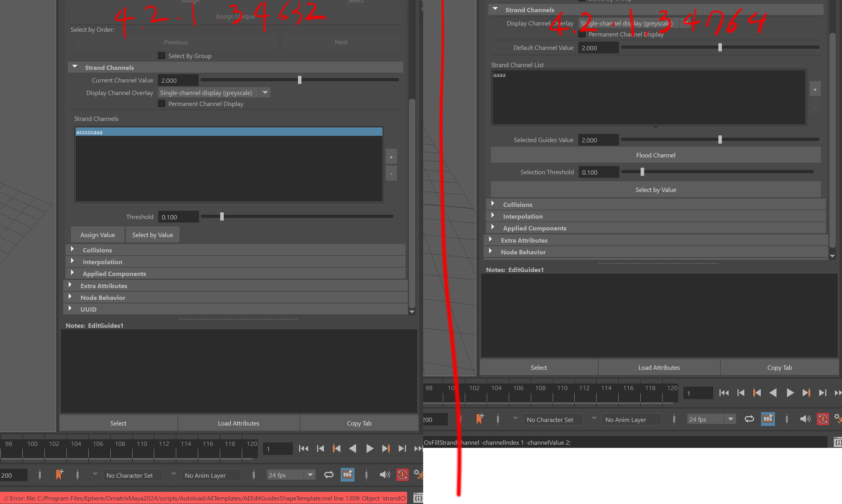
Task: Toggle the loop playback icon above the OxFillStrandChannel line
Action: coord(749,419)
